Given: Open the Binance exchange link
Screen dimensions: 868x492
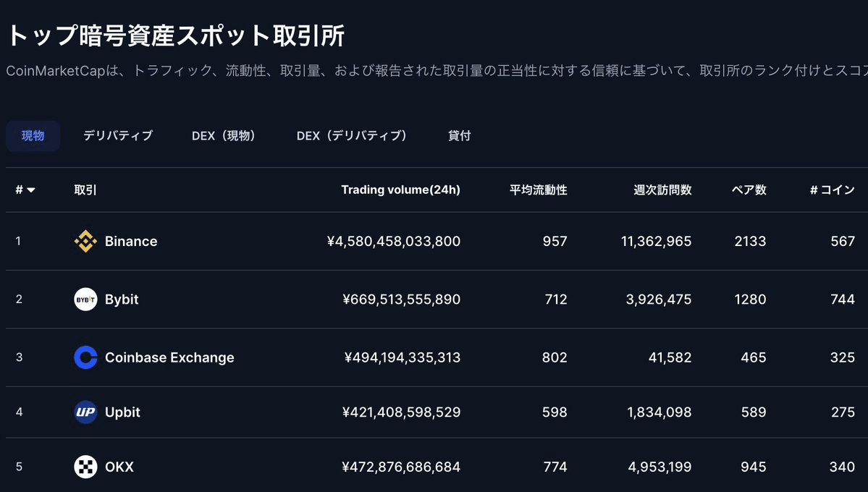Looking at the screenshot, I should pos(131,241).
